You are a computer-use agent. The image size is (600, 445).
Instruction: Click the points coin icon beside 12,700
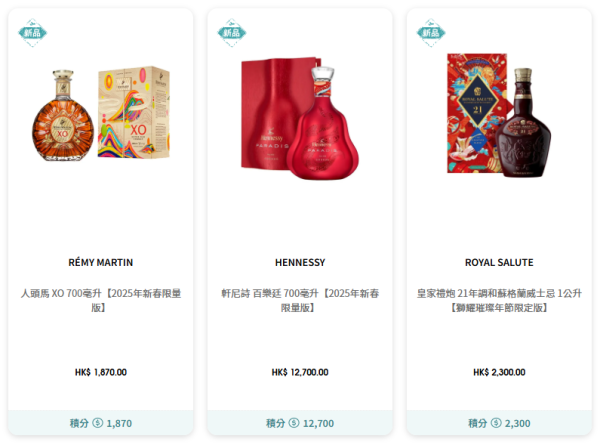click(x=294, y=423)
